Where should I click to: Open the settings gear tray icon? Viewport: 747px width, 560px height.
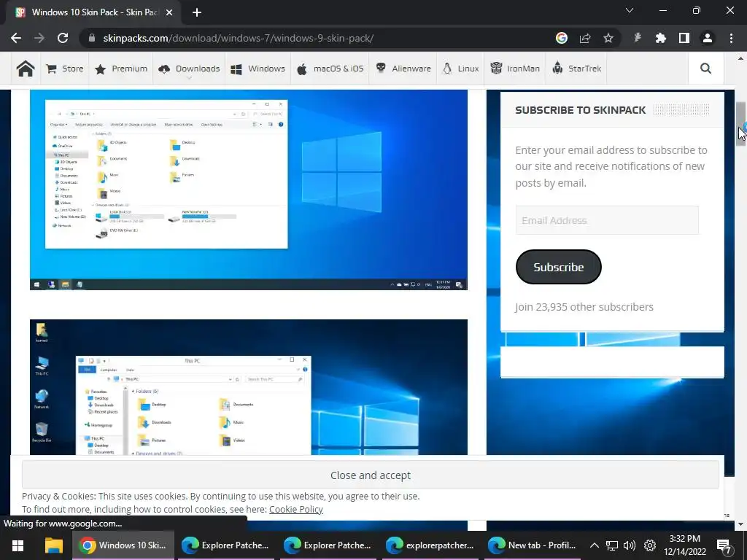pyautogui.click(x=649, y=545)
